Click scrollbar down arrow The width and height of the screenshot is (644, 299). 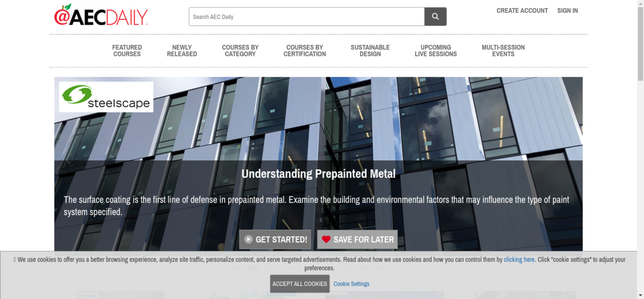pyautogui.click(x=640, y=295)
